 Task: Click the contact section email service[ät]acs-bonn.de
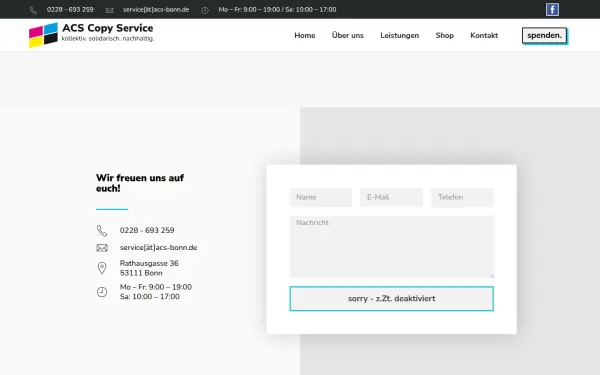158,248
